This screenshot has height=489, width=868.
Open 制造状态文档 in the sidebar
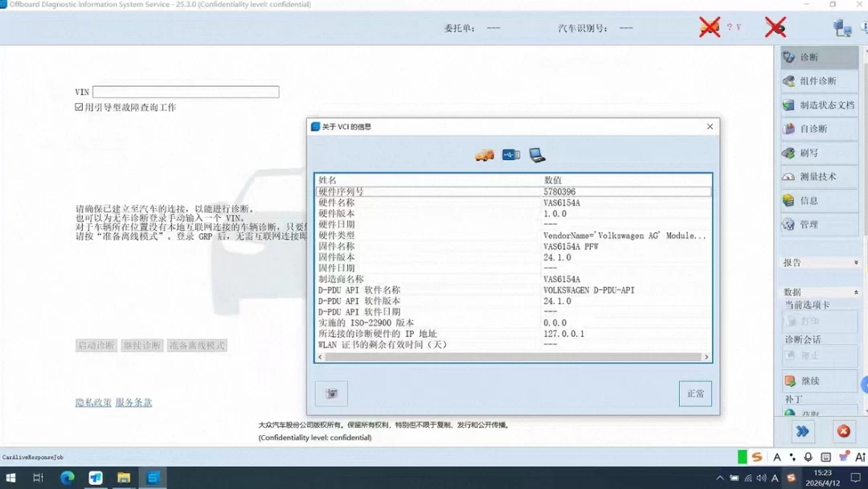pyautogui.click(x=828, y=105)
